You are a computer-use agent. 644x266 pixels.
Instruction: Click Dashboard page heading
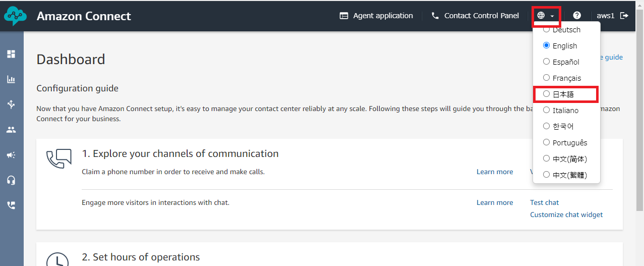(71, 60)
